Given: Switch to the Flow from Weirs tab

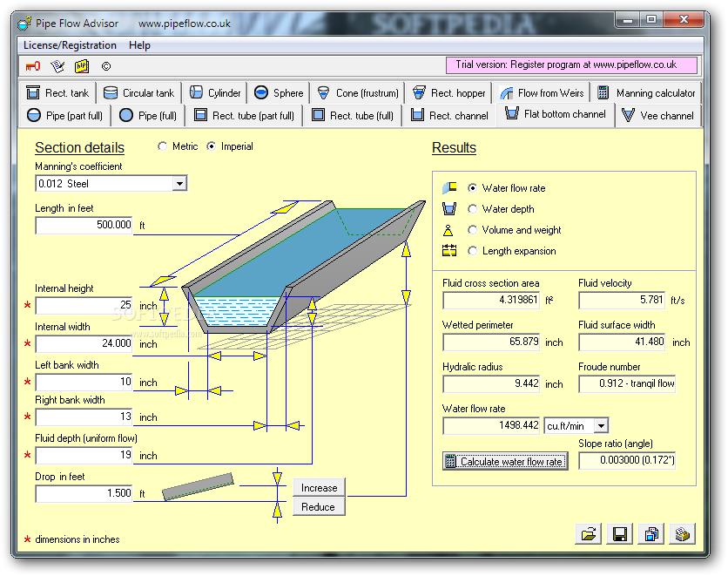Looking at the screenshot, I should pos(542,93).
